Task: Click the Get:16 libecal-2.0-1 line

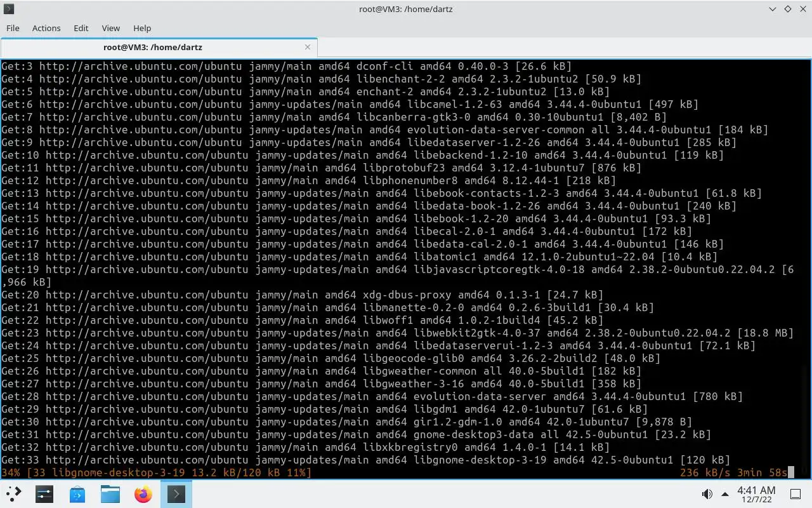Action: (x=346, y=231)
